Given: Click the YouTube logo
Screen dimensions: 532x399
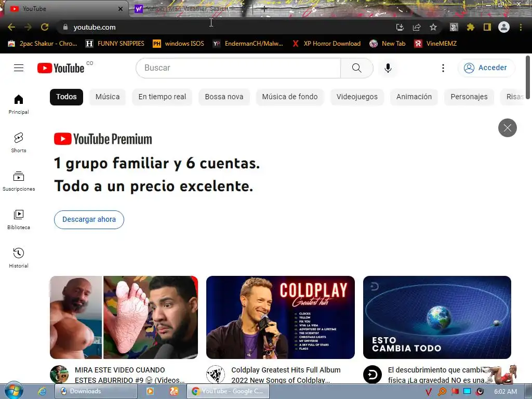Looking at the screenshot, I should click(x=61, y=68).
